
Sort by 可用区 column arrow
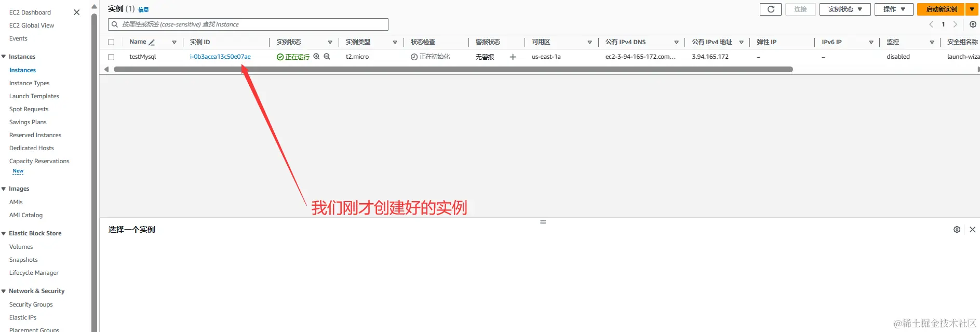click(589, 42)
